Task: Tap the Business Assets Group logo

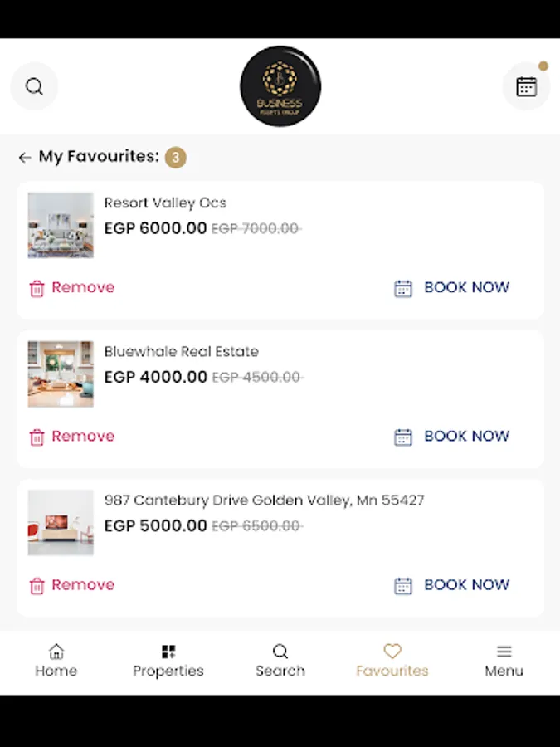Action: [x=280, y=86]
